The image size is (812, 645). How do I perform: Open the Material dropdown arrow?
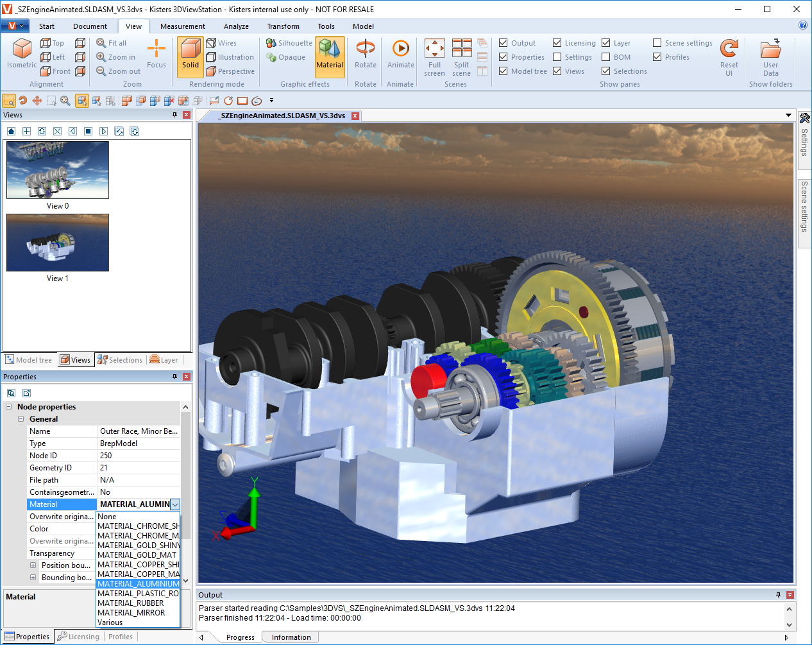pyautogui.click(x=175, y=504)
